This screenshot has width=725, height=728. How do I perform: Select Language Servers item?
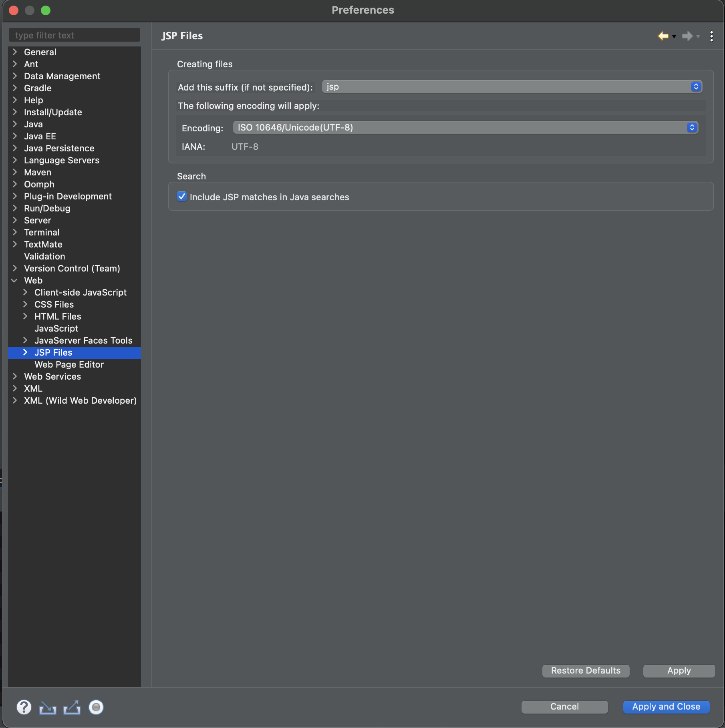pyautogui.click(x=62, y=160)
